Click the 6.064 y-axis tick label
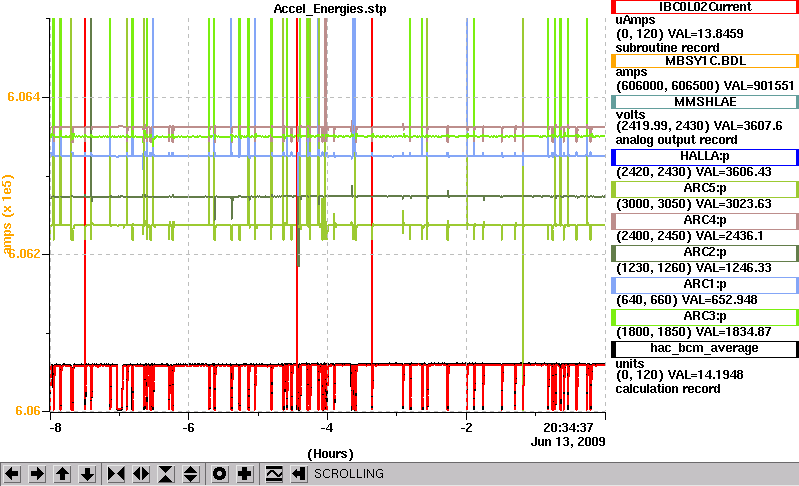This screenshot has width=799, height=486. coord(23,97)
